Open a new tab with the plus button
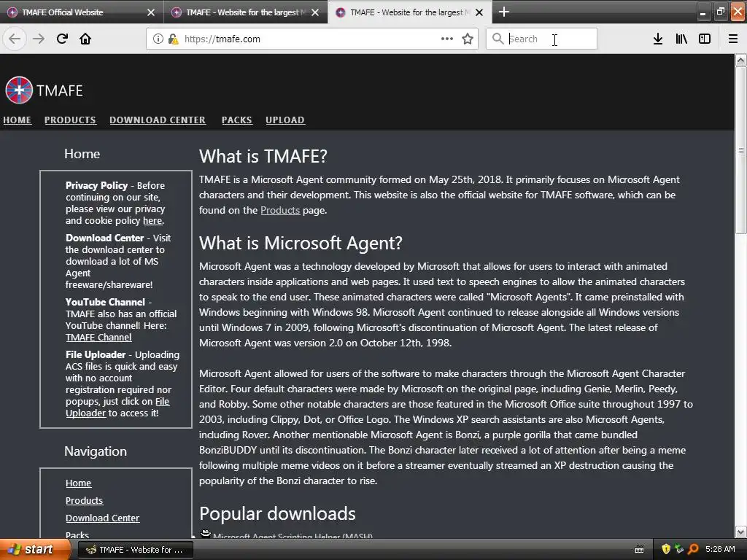This screenshot has width=747, height=560. point(503,12)
